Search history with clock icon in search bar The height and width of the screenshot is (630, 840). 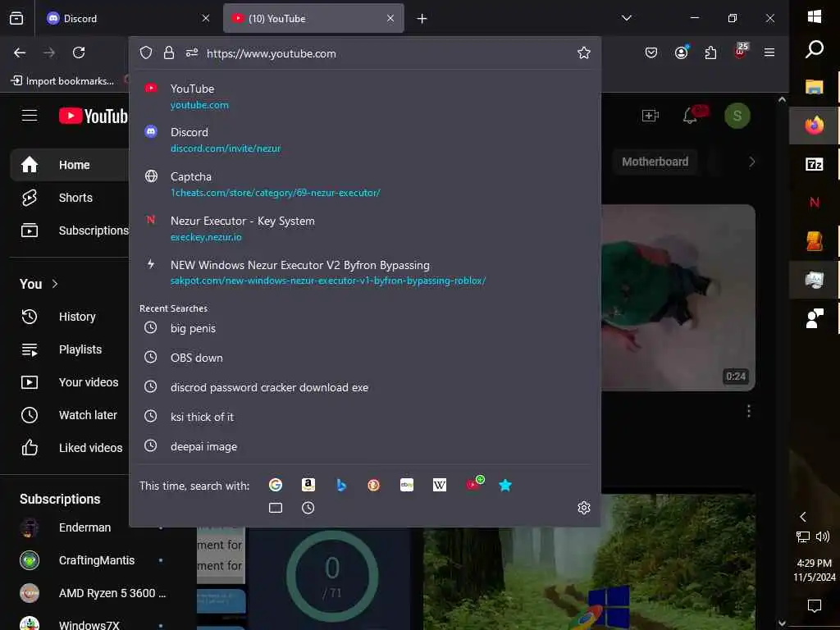[308, 507]
